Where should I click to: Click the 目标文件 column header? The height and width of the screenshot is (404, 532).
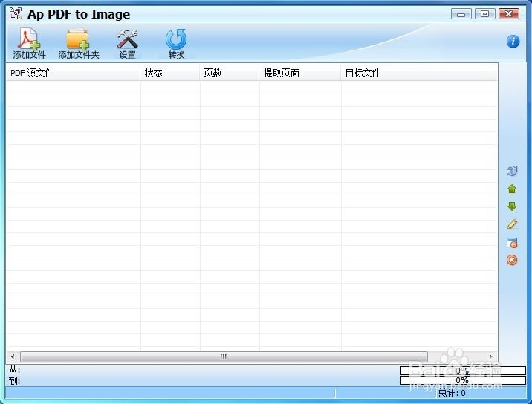click(x=419, y=73)
